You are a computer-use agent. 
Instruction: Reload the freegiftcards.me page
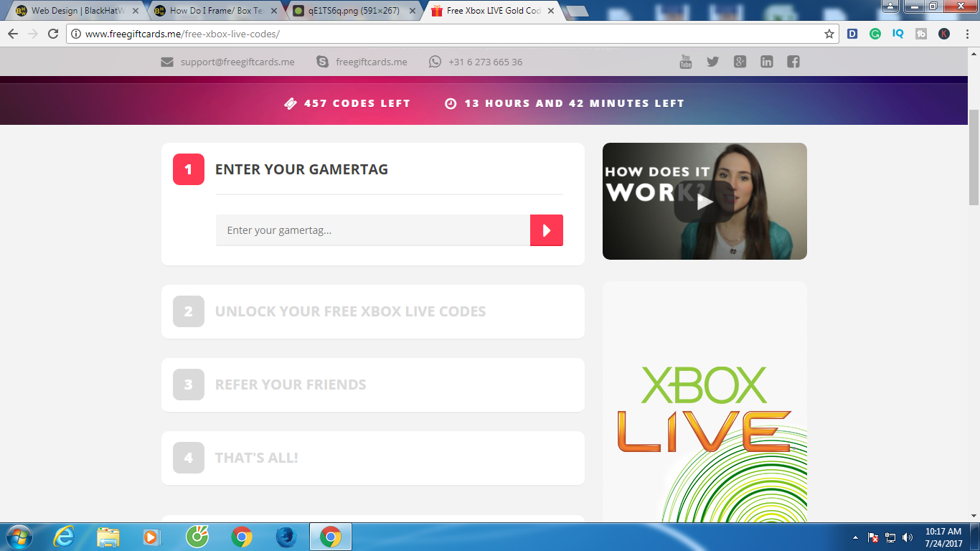(53, 34)
